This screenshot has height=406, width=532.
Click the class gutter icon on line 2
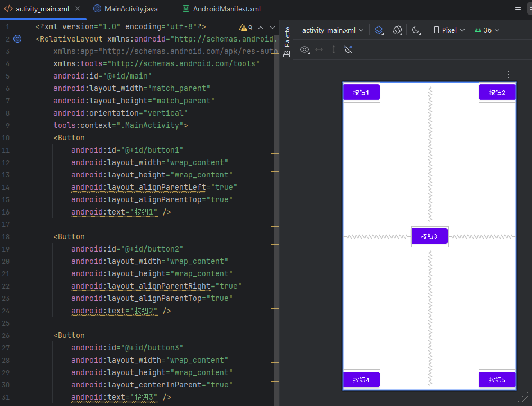click(17, 39)
